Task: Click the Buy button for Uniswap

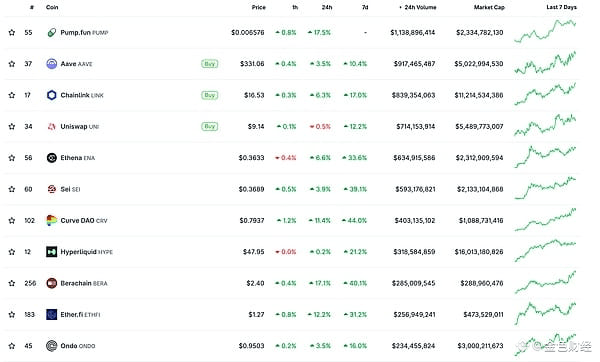Action: point(210,126)
